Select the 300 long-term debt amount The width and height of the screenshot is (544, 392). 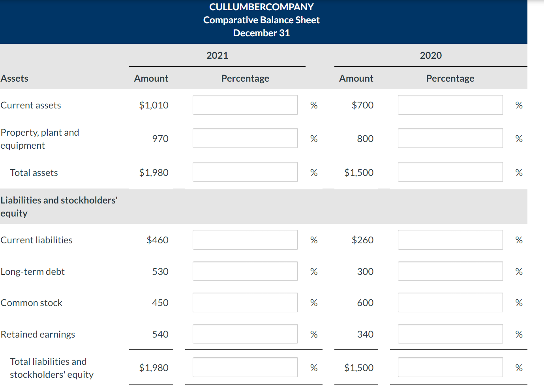point(365,272)
